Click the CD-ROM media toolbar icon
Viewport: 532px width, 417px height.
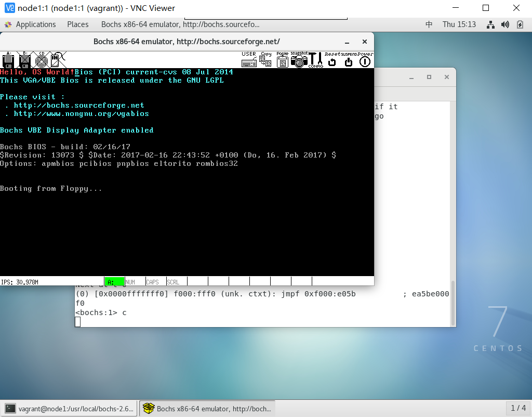[x=41, y=60]
